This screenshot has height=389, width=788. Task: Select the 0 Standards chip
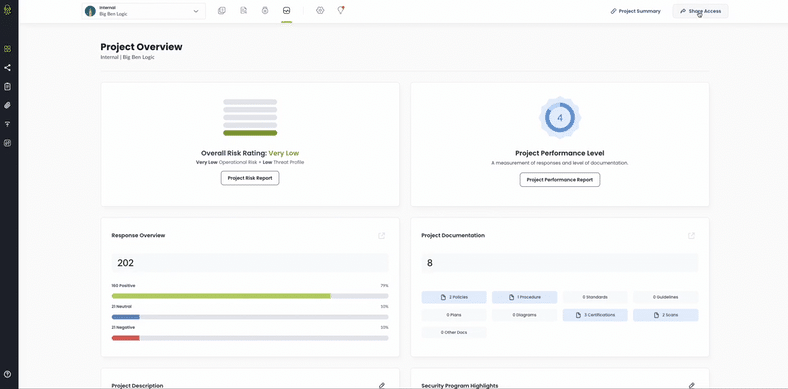pyautogui.click(x=595, y=297)
